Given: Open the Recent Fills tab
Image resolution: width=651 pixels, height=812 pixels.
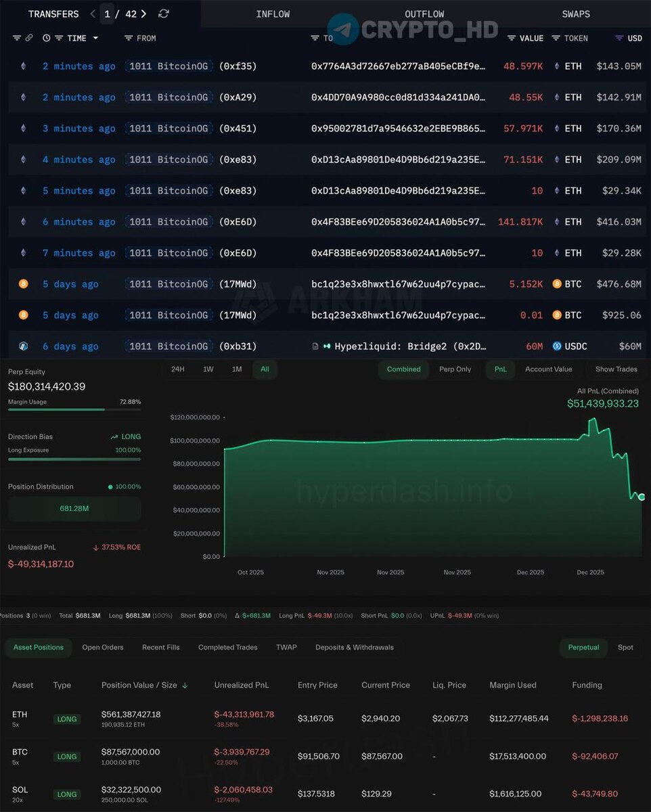Looking at the screenshot, I should point(161,648).
